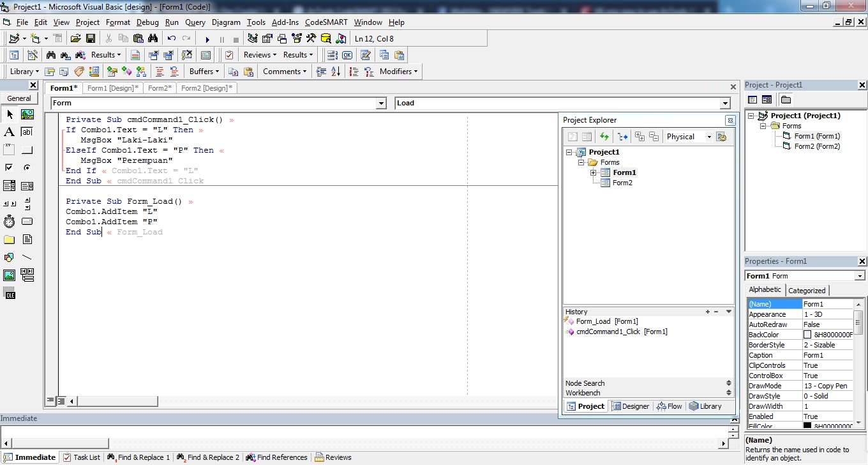This screenshot has height=465, width=868.
Task: Select the OLE control tool
Action: (x=10, y=293)
